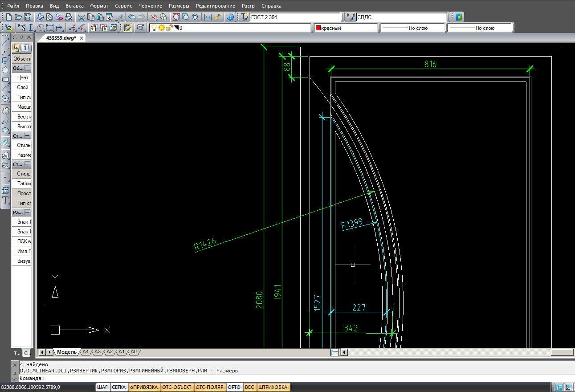Switch to the A4 layout tab

tap(86, 352)
